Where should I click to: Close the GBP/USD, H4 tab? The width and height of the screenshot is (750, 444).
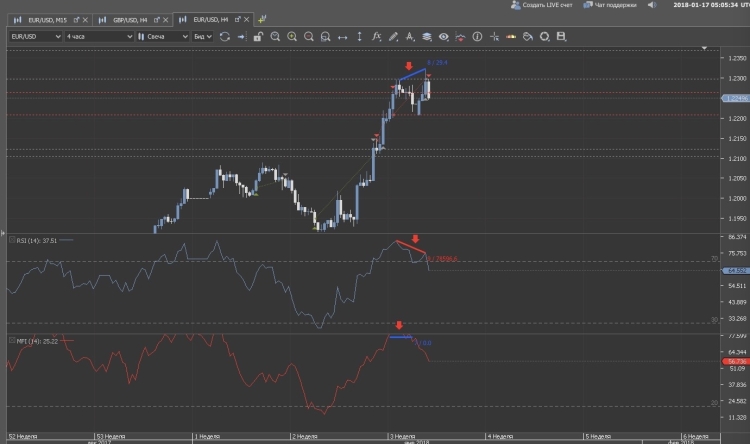(165, 20)
